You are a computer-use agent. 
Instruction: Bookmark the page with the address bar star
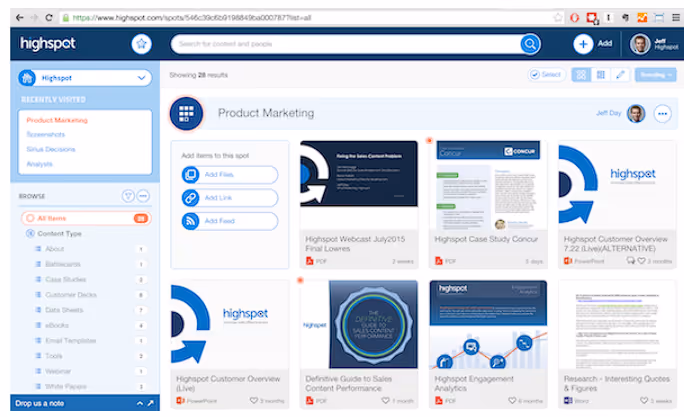tap(558, 17)
